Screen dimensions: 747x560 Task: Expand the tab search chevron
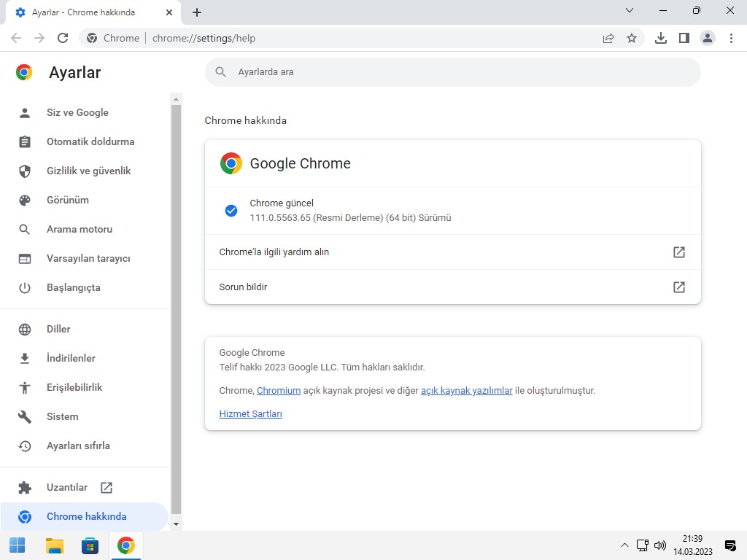(x=630, y=10)
